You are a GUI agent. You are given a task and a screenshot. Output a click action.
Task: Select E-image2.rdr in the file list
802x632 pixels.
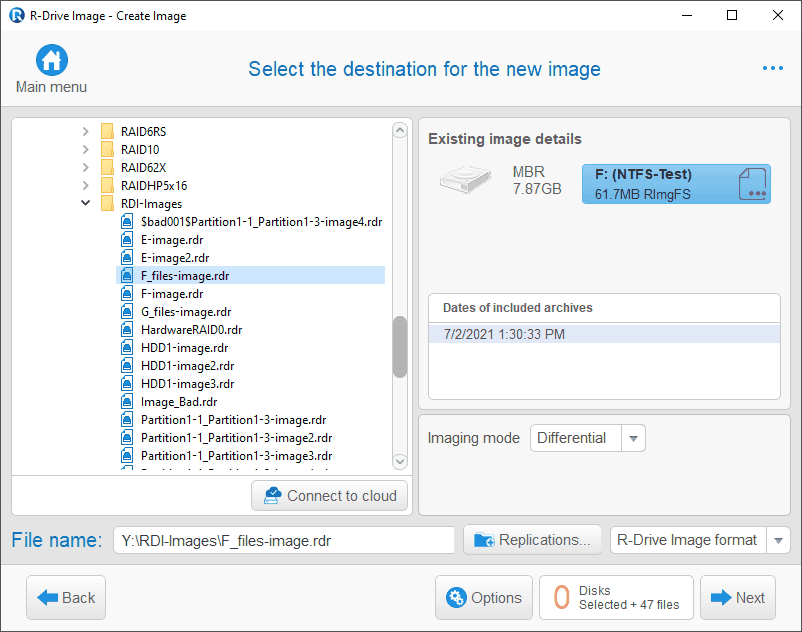pyautogui.click(x=175, y=258)
